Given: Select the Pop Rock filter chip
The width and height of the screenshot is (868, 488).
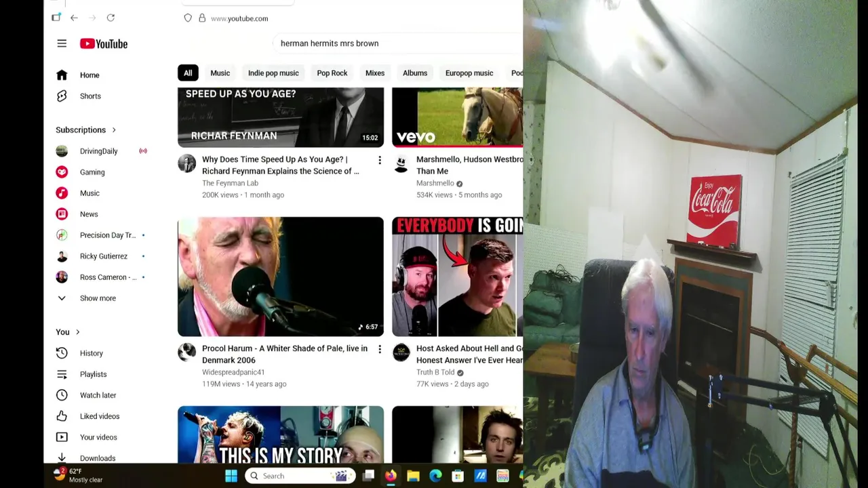Looking at the screenshot, I should tap(332, 73).
